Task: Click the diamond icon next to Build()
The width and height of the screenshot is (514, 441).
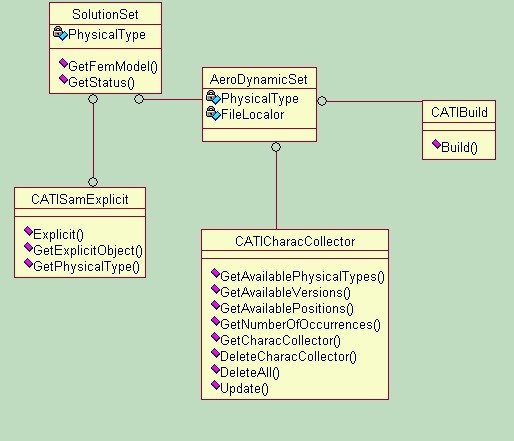Action: point(436,144)
